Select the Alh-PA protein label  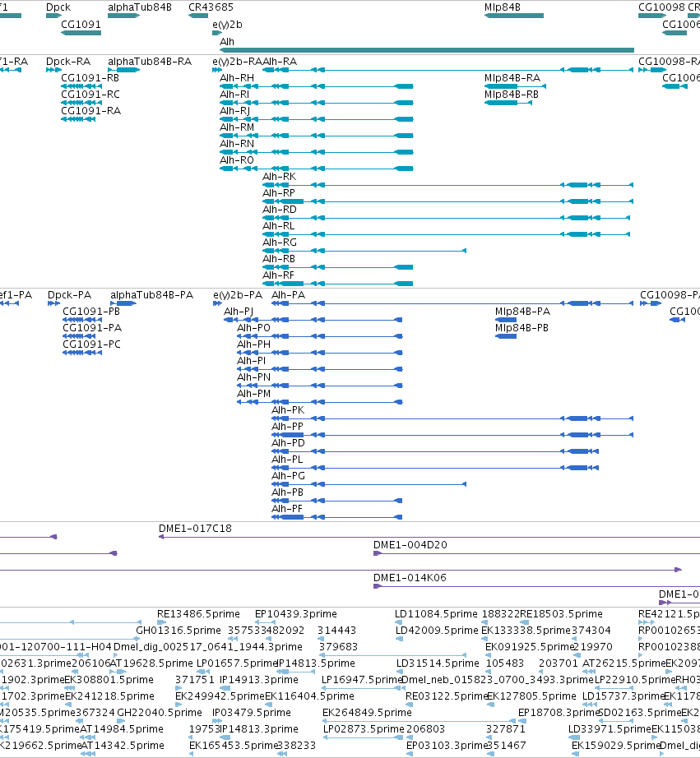[289, 295]
